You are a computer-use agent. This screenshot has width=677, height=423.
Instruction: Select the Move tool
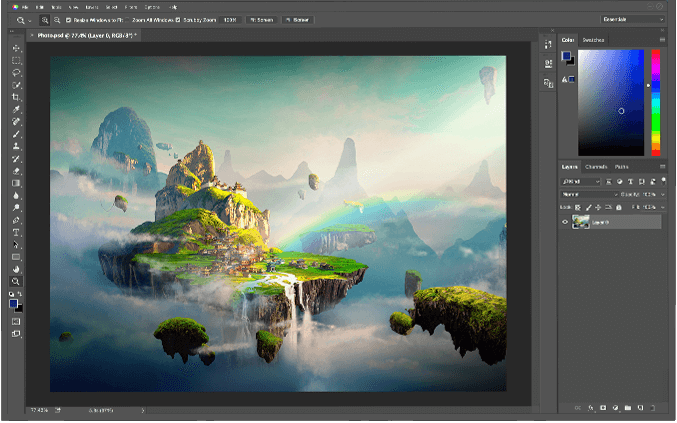click(x=16, y=48)
